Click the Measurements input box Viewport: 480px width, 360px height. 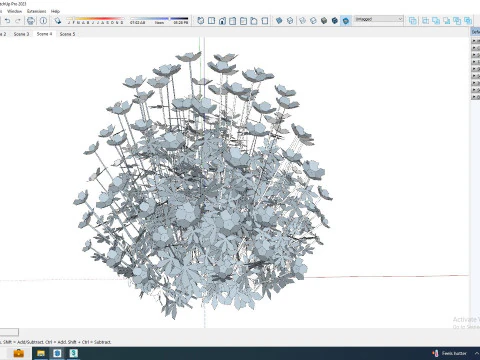pyautogui.click(x=9, y=332)
